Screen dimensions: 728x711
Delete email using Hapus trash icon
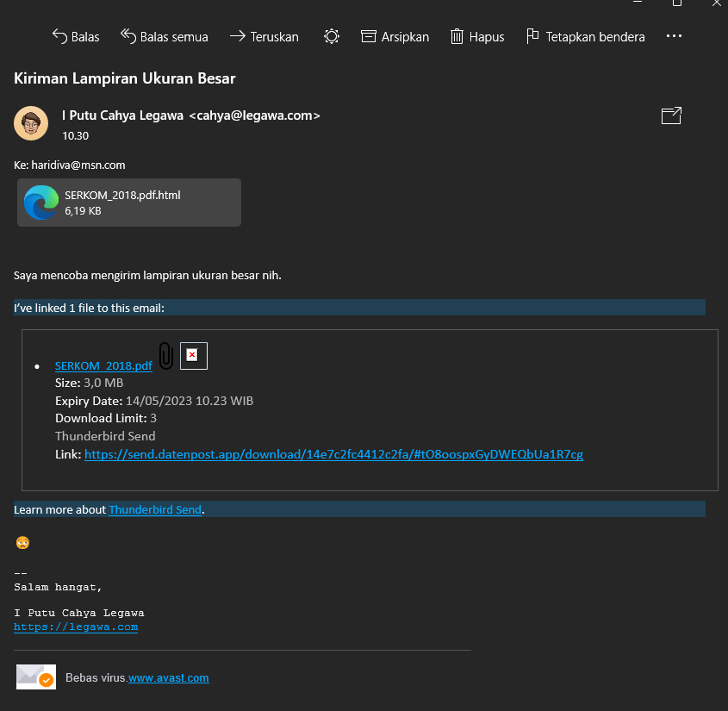[457, 36]
